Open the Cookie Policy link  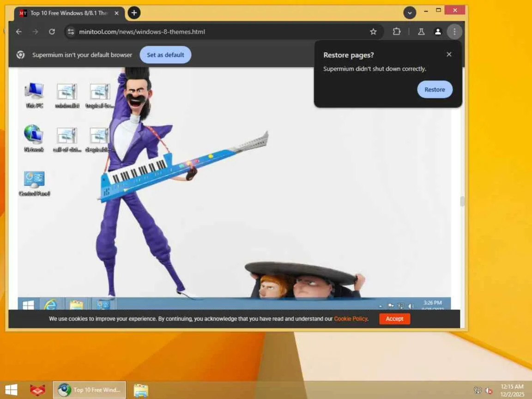pyautogui.click(x=351, y=319)
